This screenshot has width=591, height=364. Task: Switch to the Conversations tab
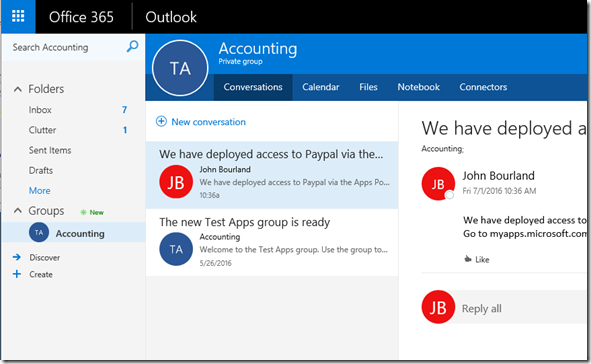253,87
